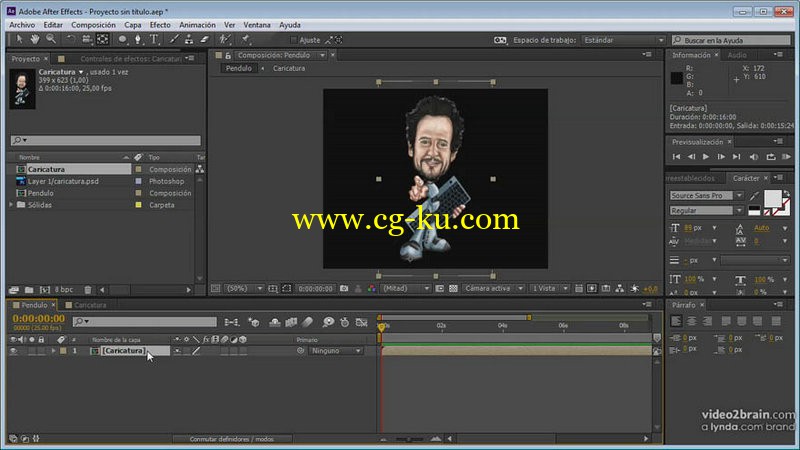The height and width of the screenshot is (450, 800).
Task: Select the Rotation tool
Action: 70,39
